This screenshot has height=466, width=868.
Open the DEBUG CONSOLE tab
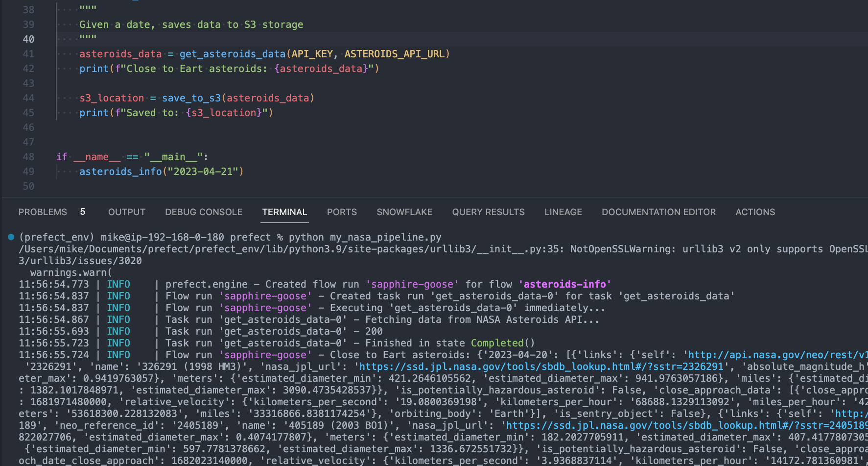pyautogui.click(x=204, y=212)
